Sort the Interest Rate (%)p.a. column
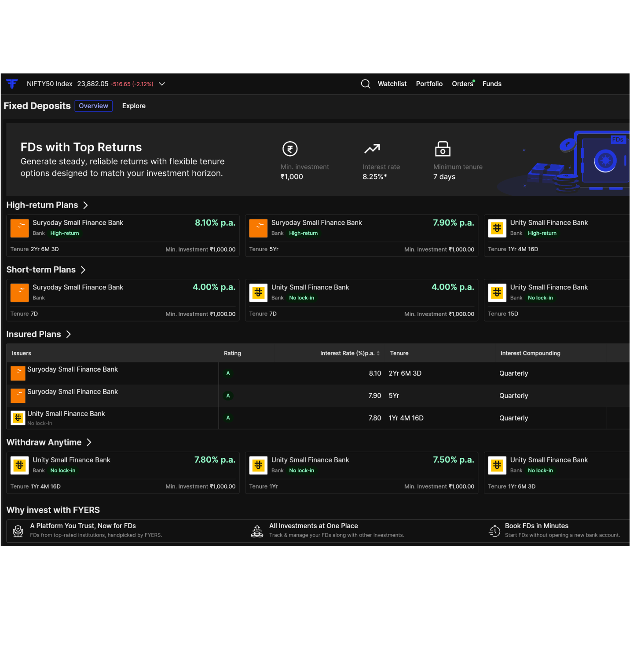Screen dimensions: 630x672 [378, 353]
